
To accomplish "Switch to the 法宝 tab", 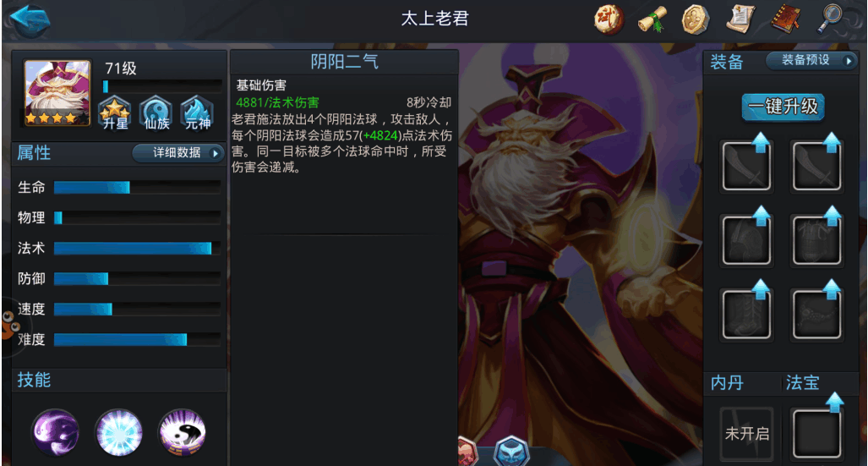I will [x=802, y=382].
